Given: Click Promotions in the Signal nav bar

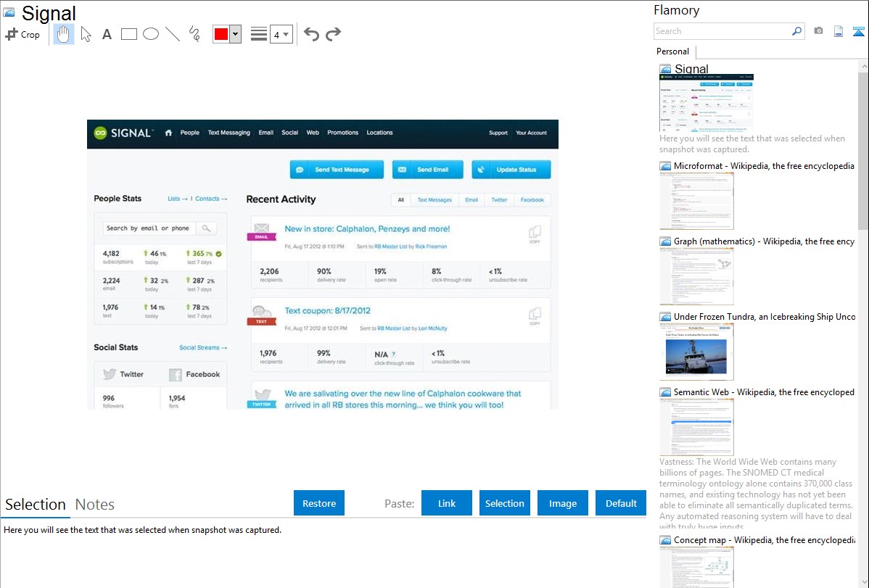Looking at the screenshot, I should (342, 133).
